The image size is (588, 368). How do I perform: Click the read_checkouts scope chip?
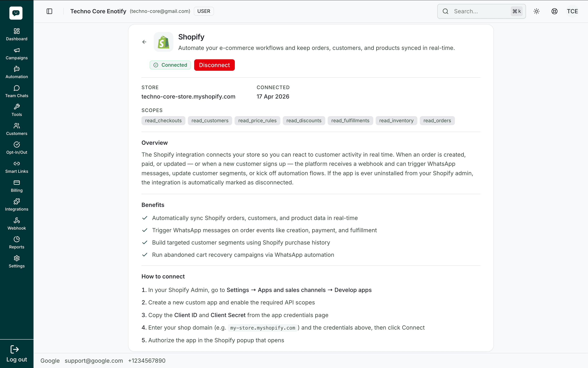tap(163, 120)
